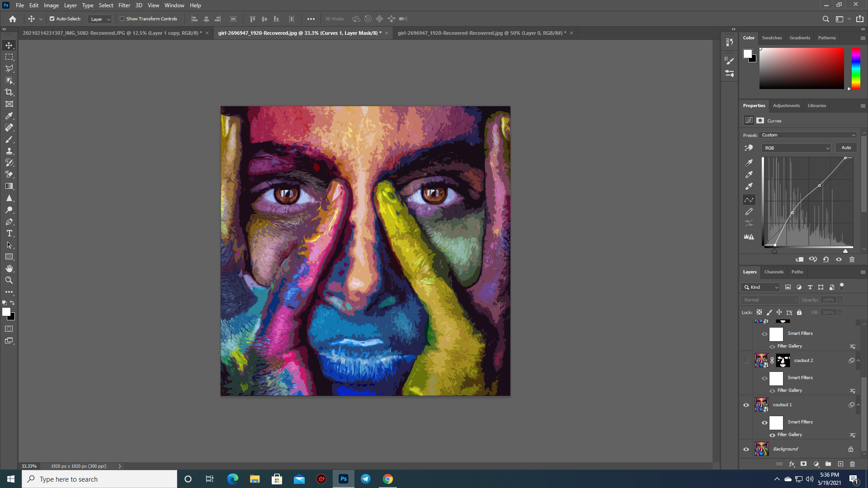Delete the adjustment with Properties trash icon
This screenshot has height=488, width=868.
point(852,259)
